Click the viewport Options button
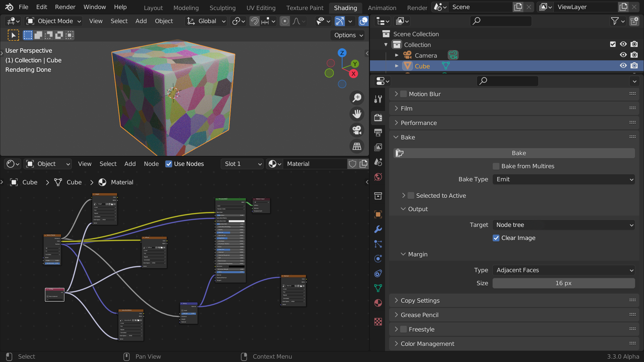 point(348,35)
